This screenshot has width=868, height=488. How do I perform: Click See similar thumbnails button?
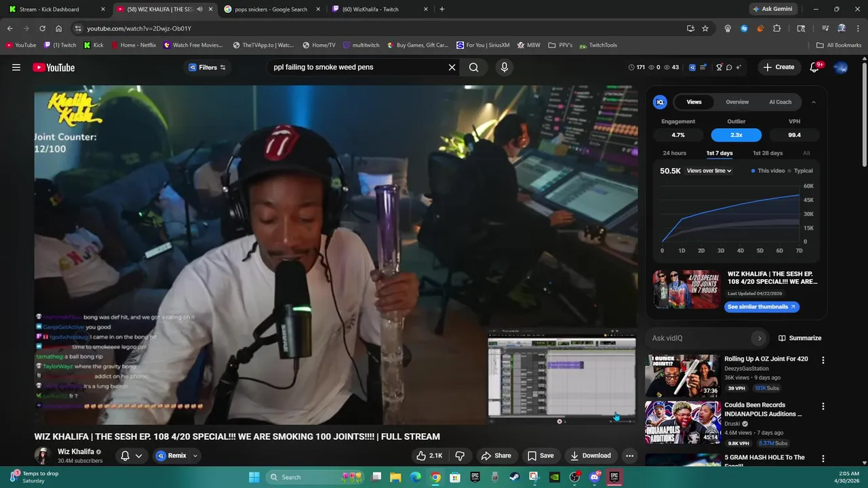pos(762,307)
